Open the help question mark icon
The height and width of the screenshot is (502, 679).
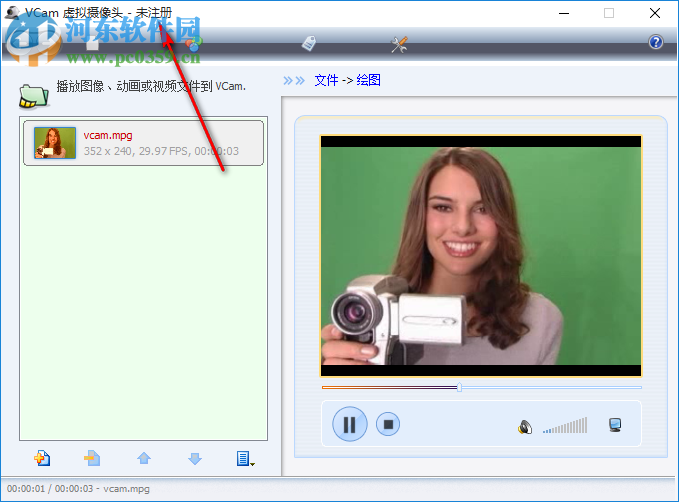(656, 42)
